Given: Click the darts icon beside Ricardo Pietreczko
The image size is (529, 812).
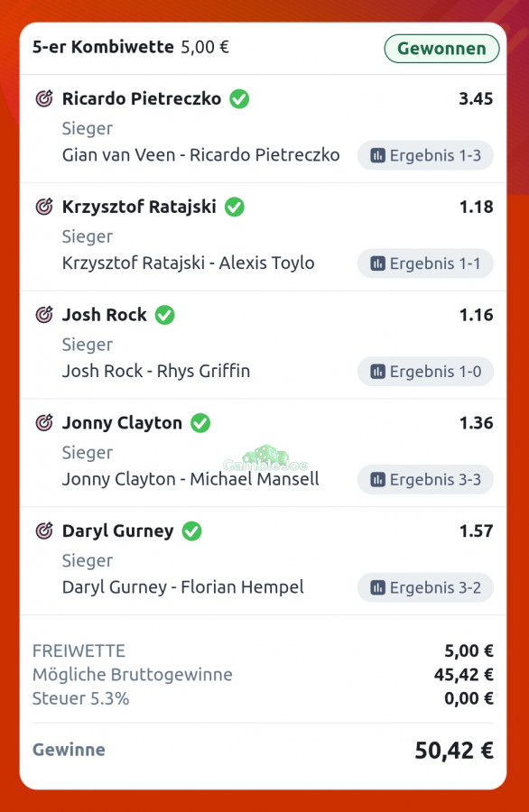Looking at the screenshot, I should [44, 97].
